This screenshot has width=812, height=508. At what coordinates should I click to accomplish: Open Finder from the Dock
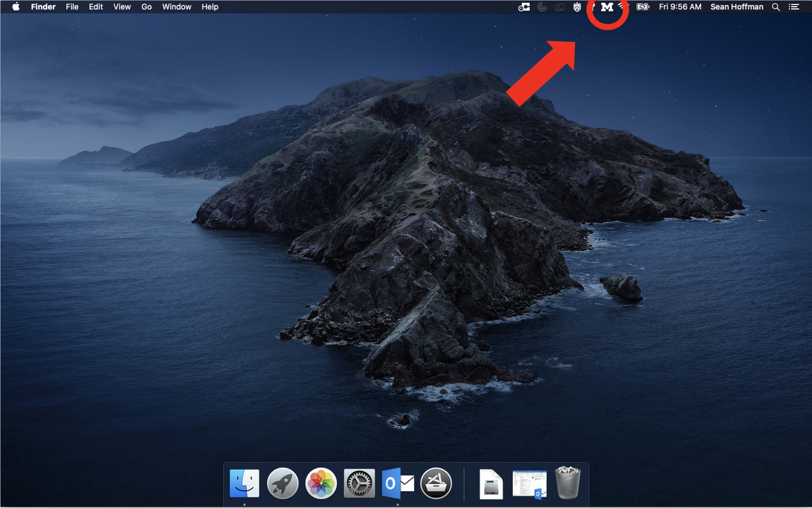[244, 483]
